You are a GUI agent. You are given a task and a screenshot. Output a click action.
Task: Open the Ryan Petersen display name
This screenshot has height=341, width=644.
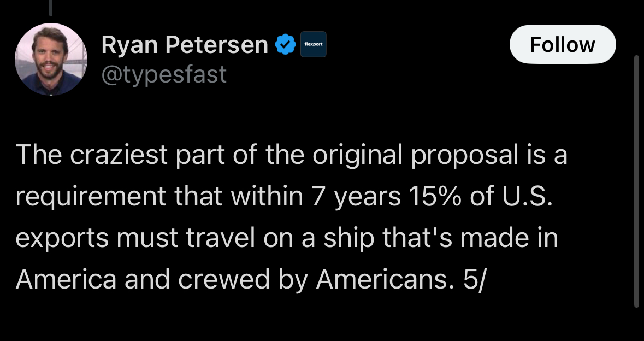(x=185, y=45)
